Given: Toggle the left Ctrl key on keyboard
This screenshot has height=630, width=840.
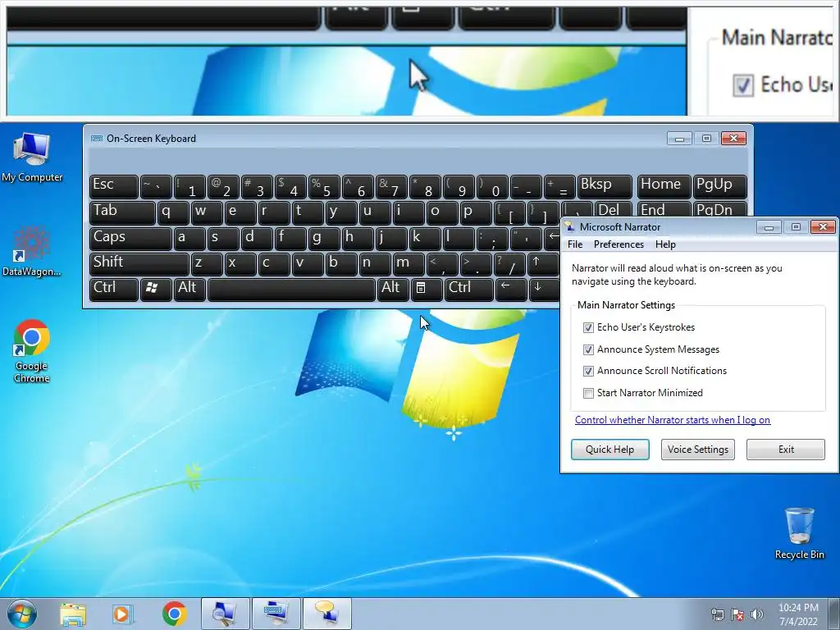Looking at the screenshot, I should (x=113, y=290).
